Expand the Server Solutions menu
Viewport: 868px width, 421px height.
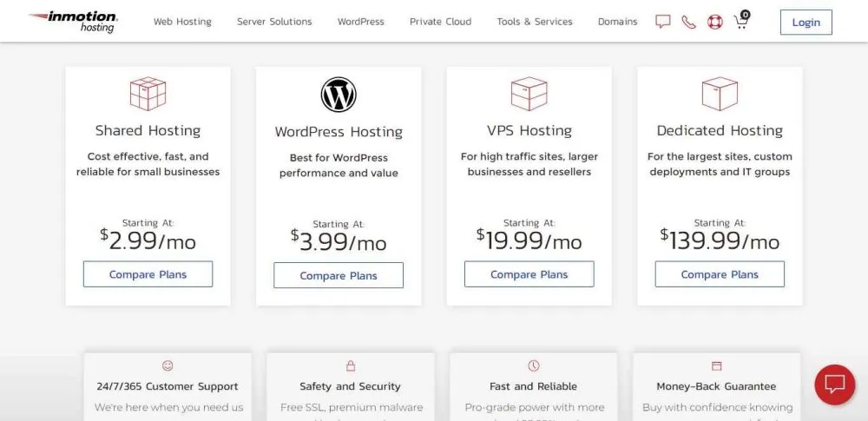274,22
